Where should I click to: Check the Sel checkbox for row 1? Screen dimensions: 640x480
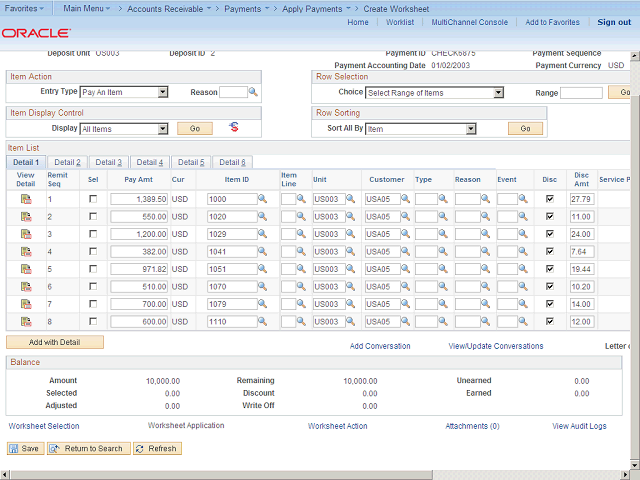(x=93, y=200)
